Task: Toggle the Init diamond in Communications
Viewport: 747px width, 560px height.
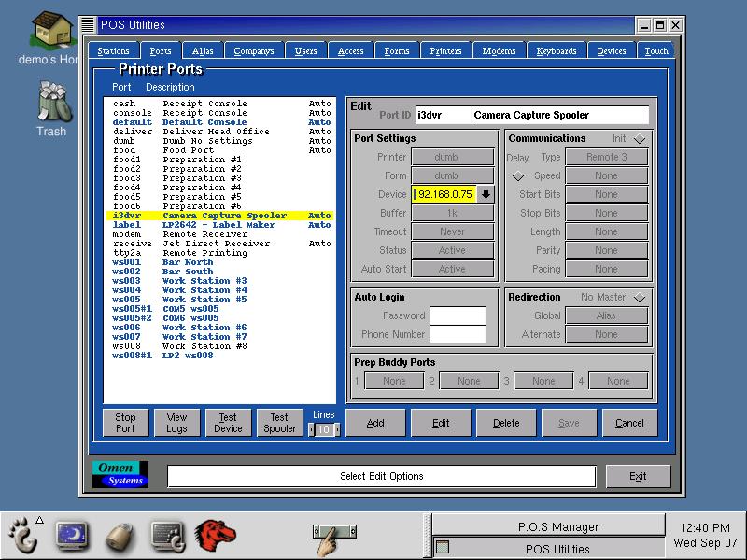Action: pos(640,138)
